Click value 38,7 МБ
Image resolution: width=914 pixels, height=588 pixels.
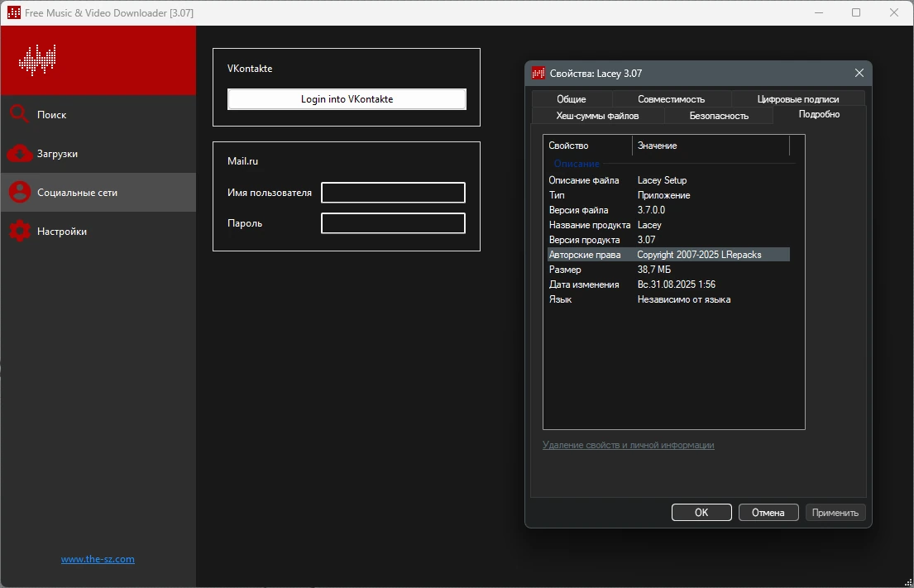tap(654, 270)
